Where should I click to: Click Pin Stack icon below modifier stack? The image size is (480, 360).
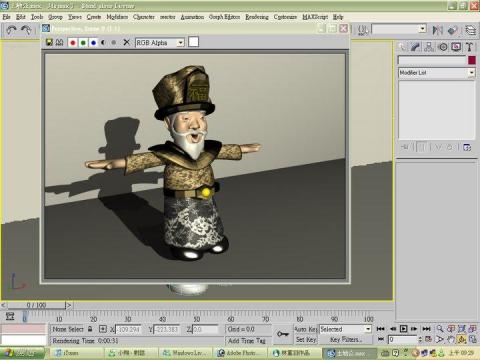pyautogui.click(x=405, y=147)
